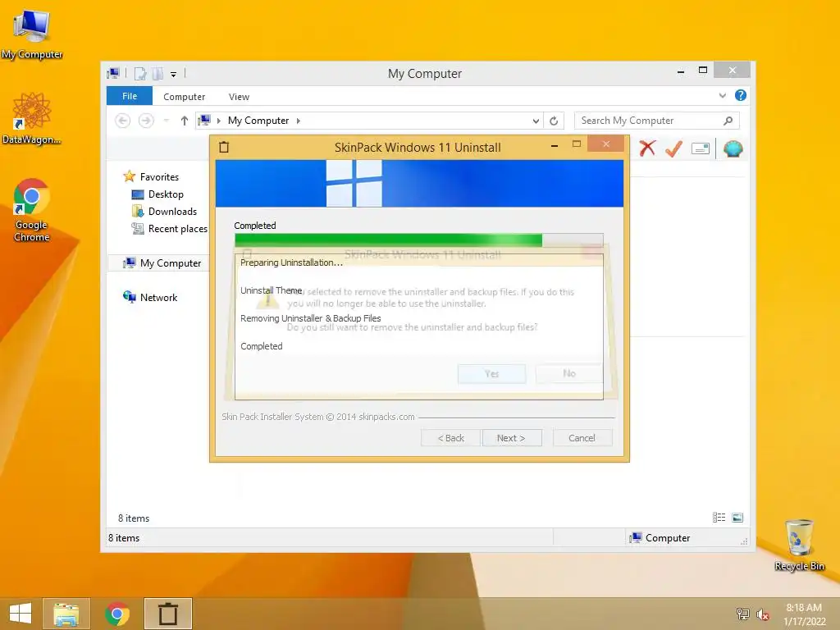The width and height of the screenshot is (840, 630).
Task: Select the 'Uninstall Theme' log line
Action: pos(271,290)
